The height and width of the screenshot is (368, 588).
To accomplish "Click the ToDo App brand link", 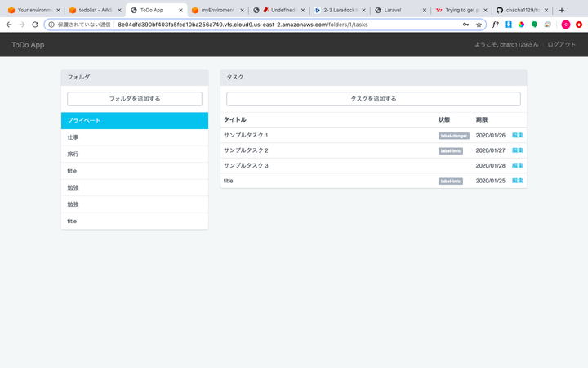I will pos(28,45).
